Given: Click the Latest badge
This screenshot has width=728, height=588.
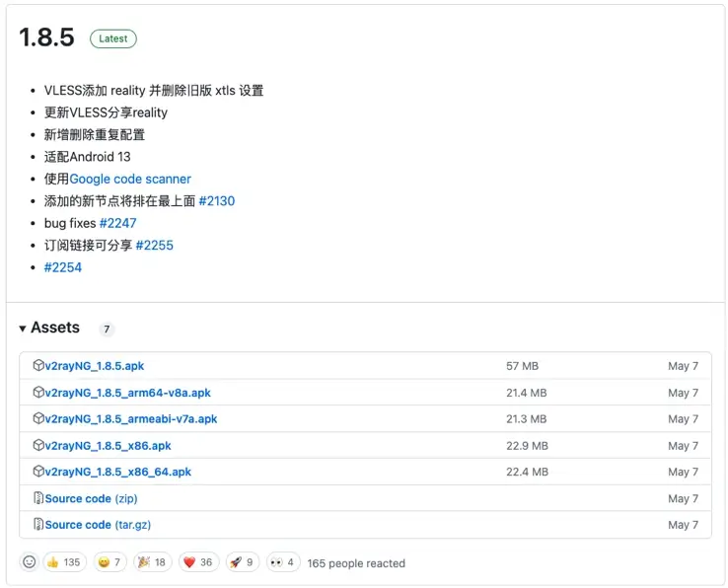Looking at the screenshot, I should 113,38.
